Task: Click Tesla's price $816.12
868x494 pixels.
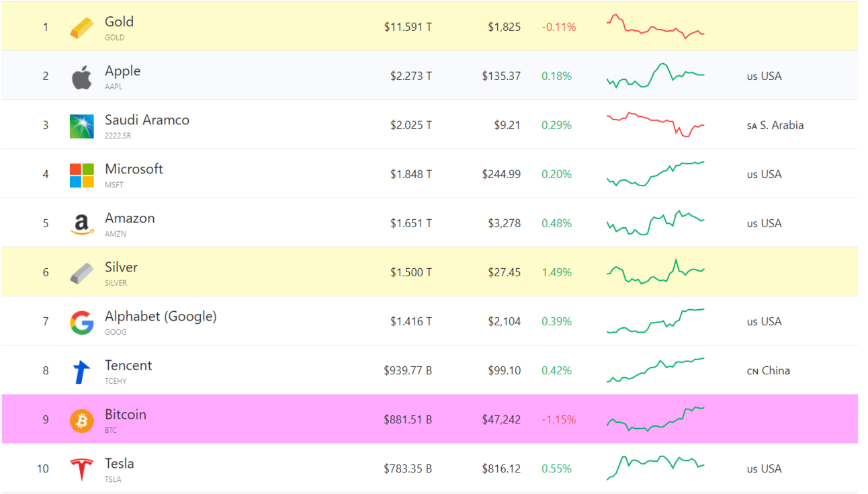Action: (501, 468)
